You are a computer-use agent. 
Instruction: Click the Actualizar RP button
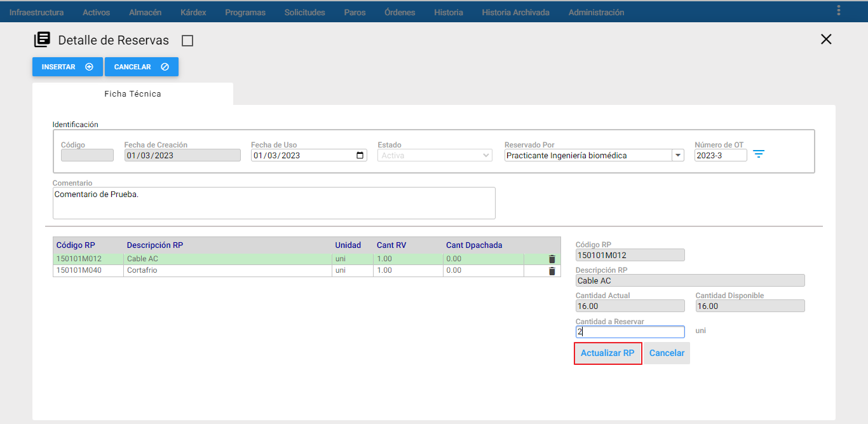click(x=607, y=353)
